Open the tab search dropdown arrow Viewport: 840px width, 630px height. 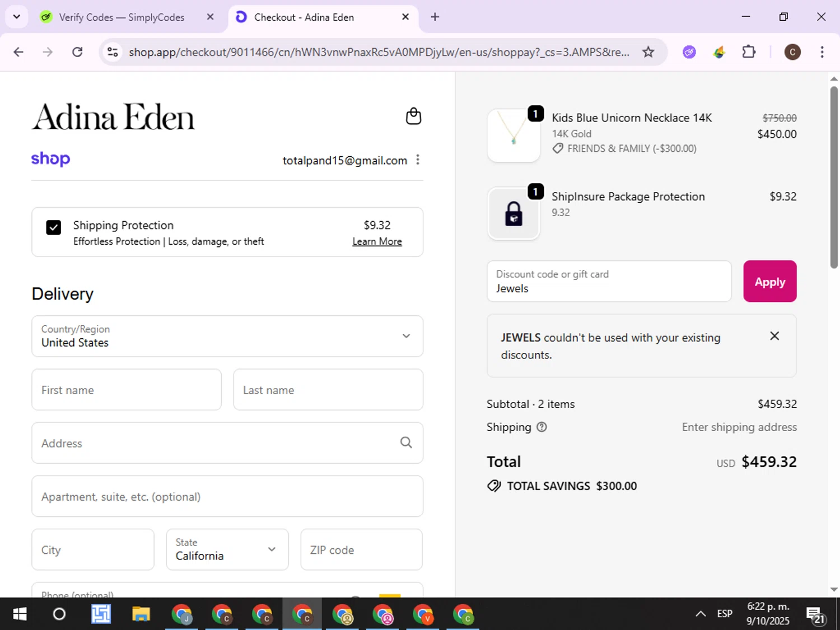(17, 17)
